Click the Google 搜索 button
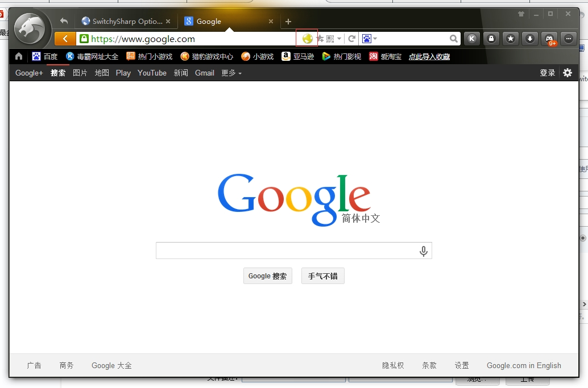This screenshot has width=588, height=388. (267, 276)
